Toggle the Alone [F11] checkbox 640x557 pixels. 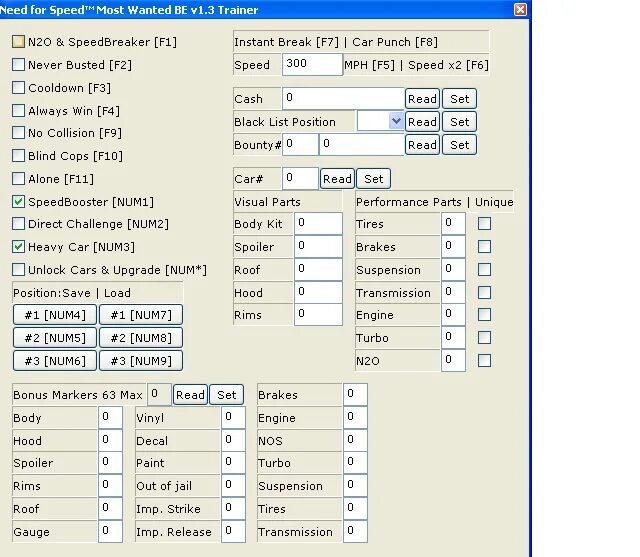[18, 178]
